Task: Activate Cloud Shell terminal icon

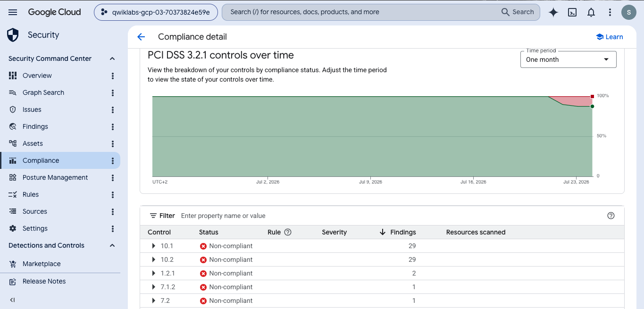Action: click(x=572, y=13)
